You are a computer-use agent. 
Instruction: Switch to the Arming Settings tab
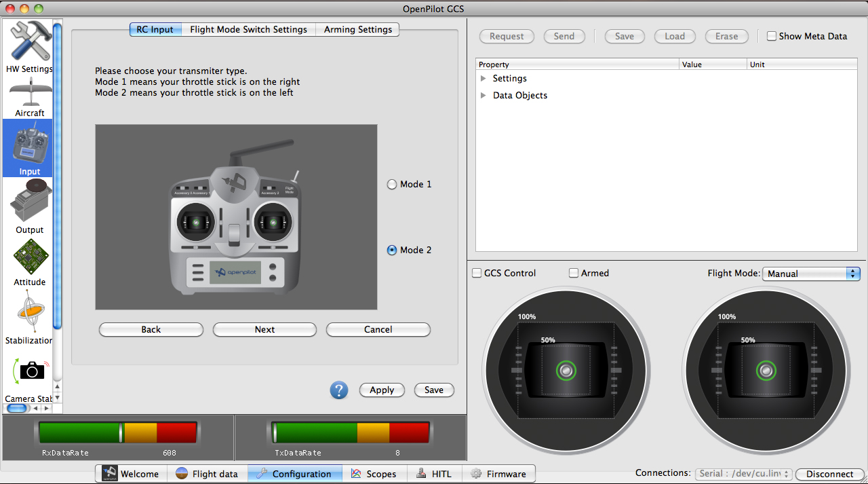click(x=357, y=29)
